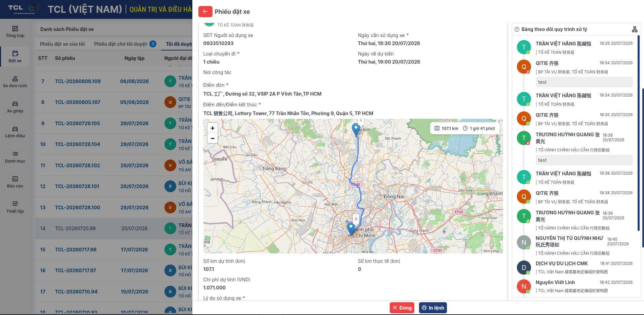Click the 107.1 km distance badge on map
Viewport: 644px width, 315px height.
[446, 128]
